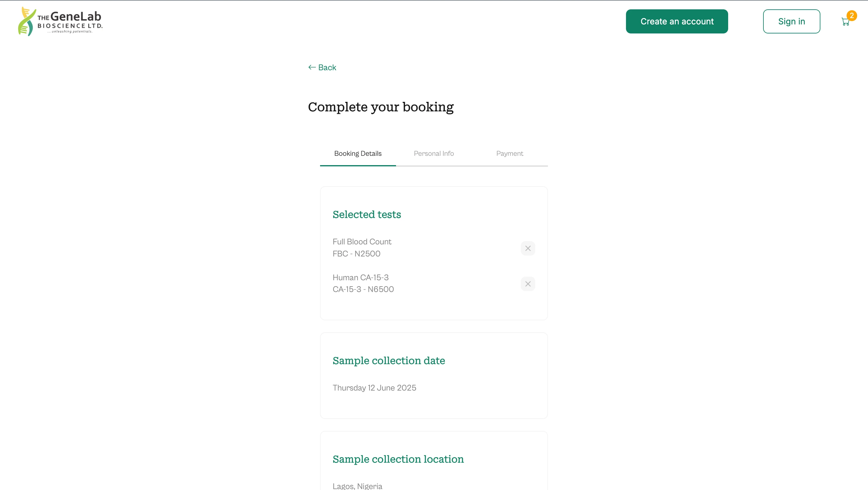The height and width of the screenshot is (490, 868).
Task: Click the Sample collection location heading
Action: (x=398, y=459)
